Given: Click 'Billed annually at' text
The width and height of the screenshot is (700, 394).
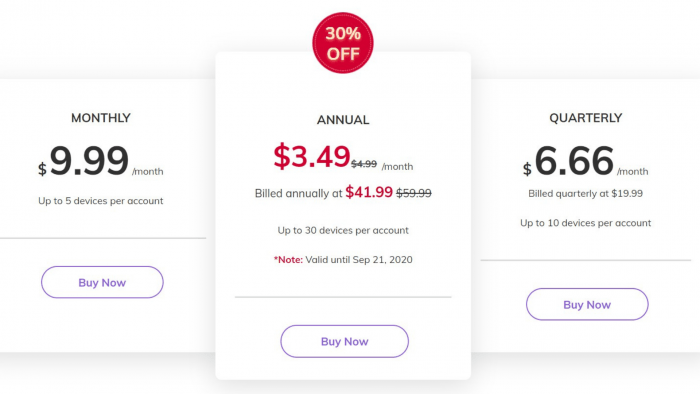Looking at the screenshot, I should tap(298, 193).
